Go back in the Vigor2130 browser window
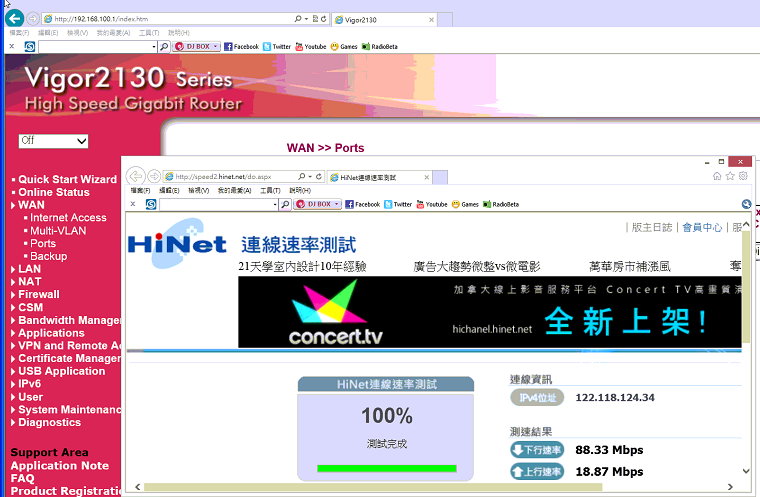Screen dimensions: 760x497 pos(15,18)
